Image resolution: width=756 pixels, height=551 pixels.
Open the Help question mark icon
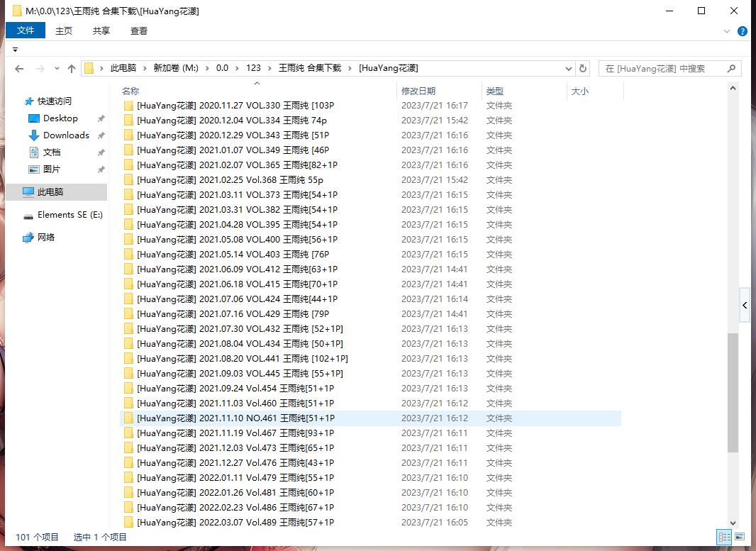point(743,31)
